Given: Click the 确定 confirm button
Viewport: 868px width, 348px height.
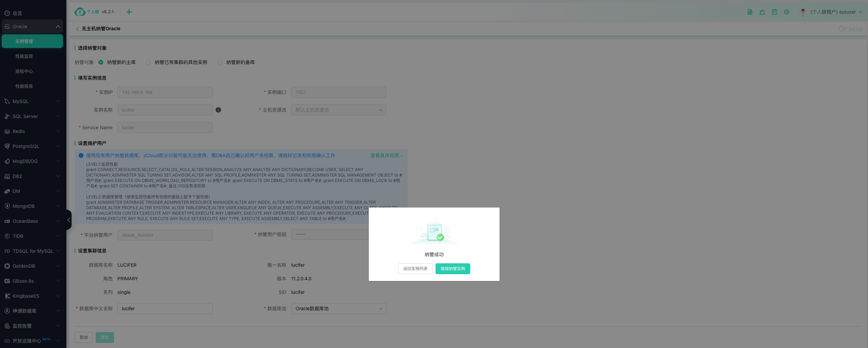Looking at the screenshot, I should (x=105, y=337).
